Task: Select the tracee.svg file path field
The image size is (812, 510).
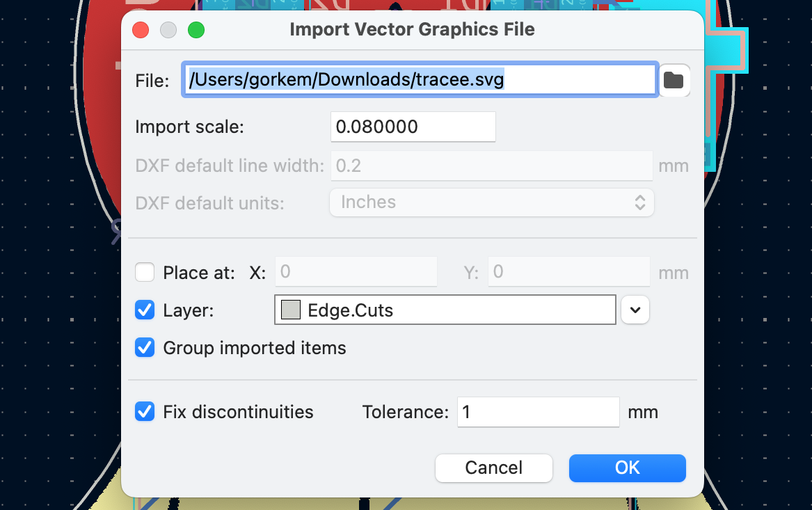Action: tap(417, 79)
